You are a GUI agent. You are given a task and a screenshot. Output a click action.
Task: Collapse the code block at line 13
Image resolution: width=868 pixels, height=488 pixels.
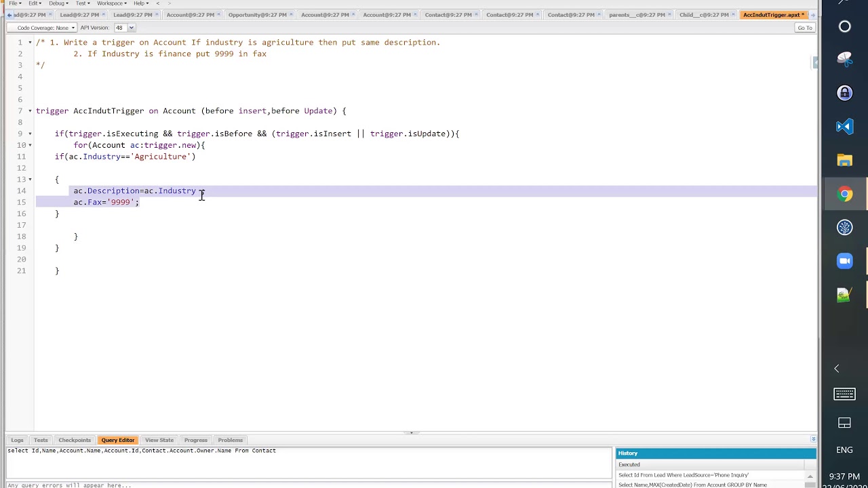(x=30, y=180)
